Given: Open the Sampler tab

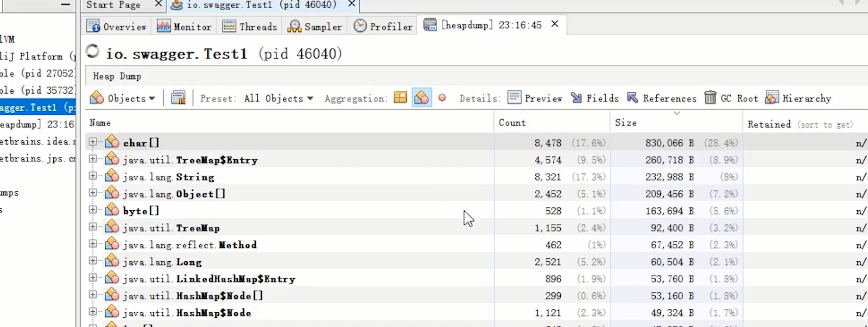Looking at the screenshot, I should 315,26.
